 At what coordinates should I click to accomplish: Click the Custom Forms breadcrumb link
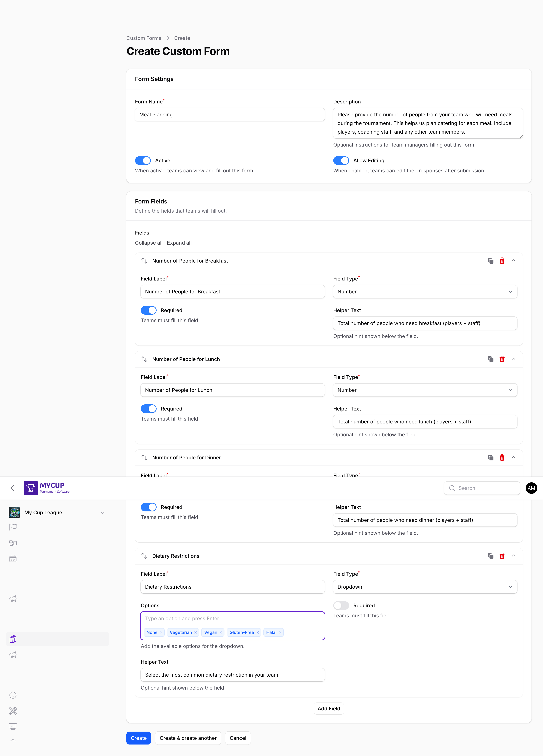click(144, 38)
